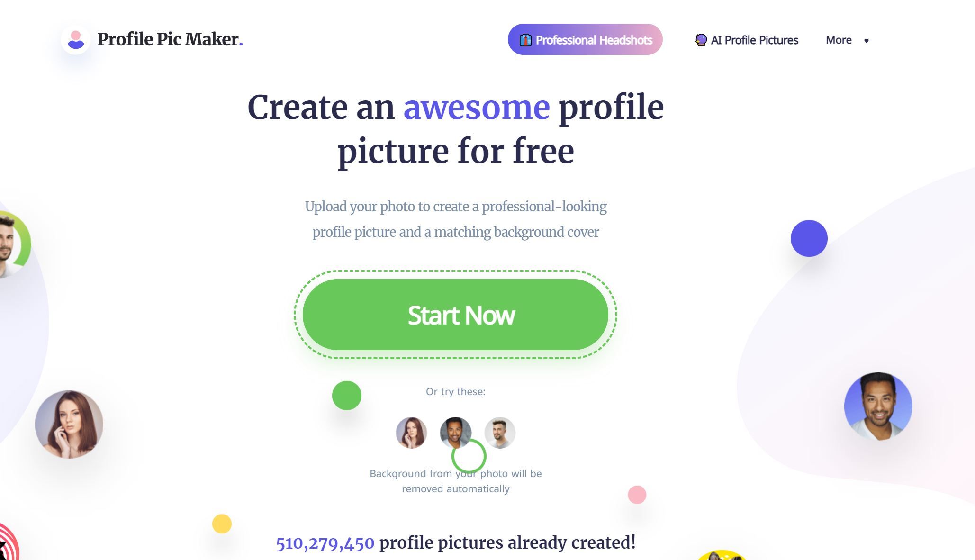Image resolution: width=975 pixels, height=560 pixels.
Task: Click the yellow decorative dot element
Action: pyautogui.click(x=222, y=523)
